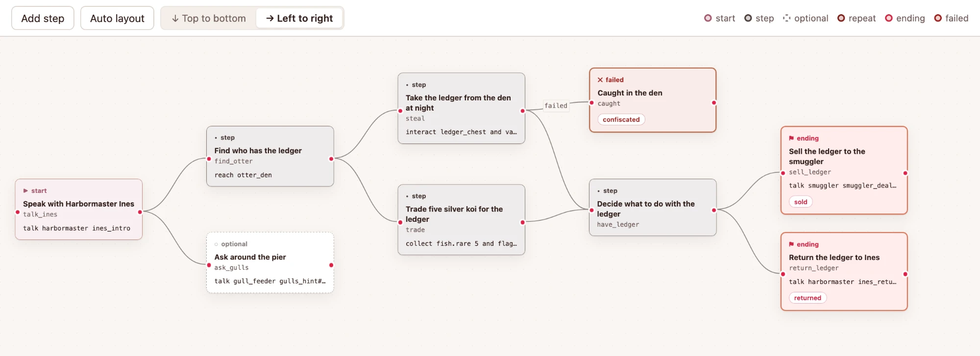Select Left to right layout direction

(299, 18)
